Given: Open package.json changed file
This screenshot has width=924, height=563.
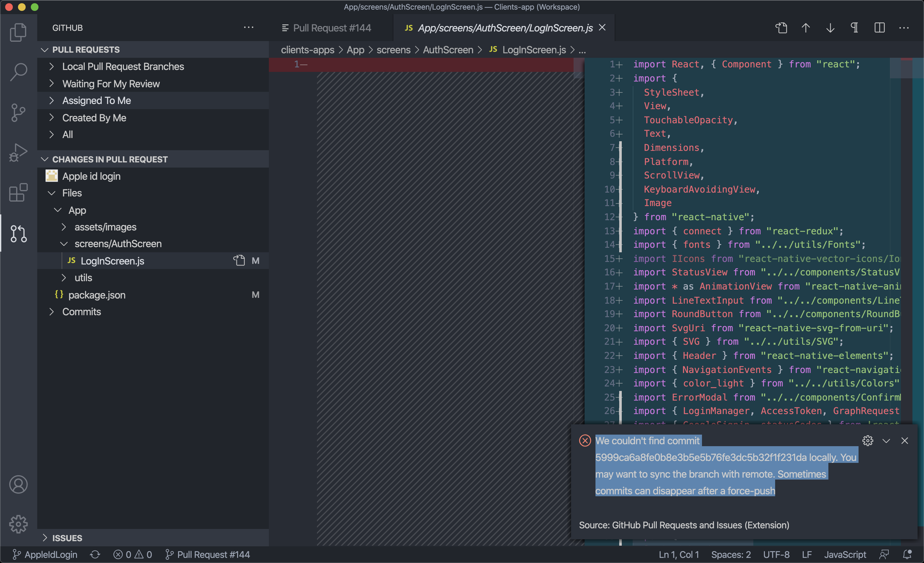Looking at the screenshot, I should tap(153, 295).
